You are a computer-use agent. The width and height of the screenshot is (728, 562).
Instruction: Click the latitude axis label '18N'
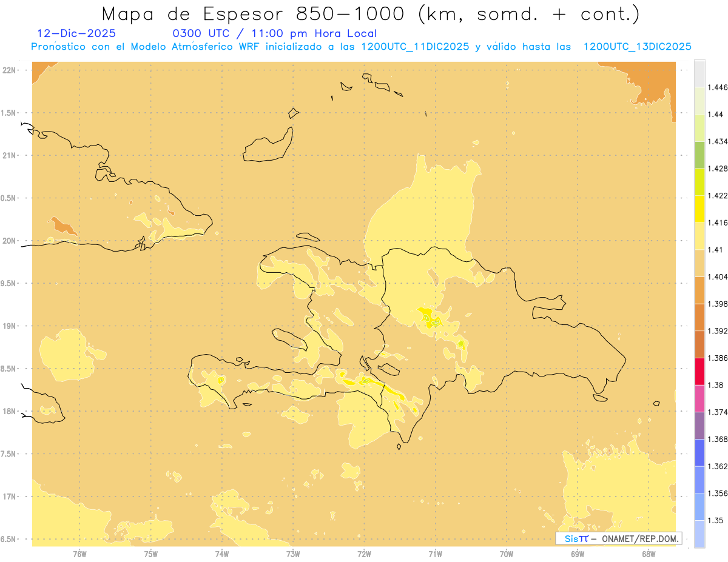[9, 411]
